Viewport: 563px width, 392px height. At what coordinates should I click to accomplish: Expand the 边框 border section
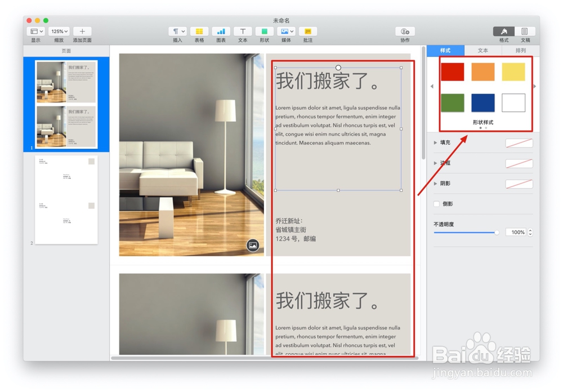coord(435,163)
